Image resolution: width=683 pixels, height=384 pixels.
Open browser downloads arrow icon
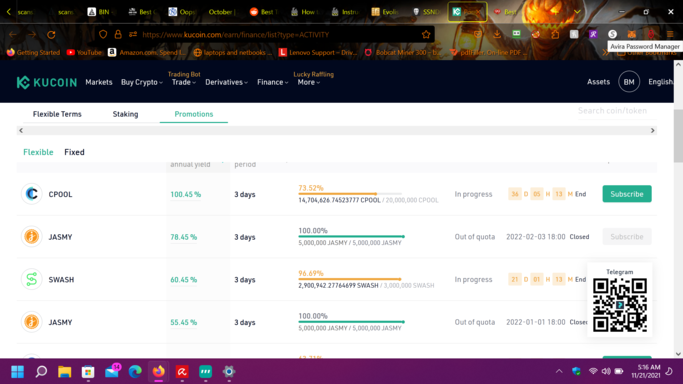click(497, 34)
